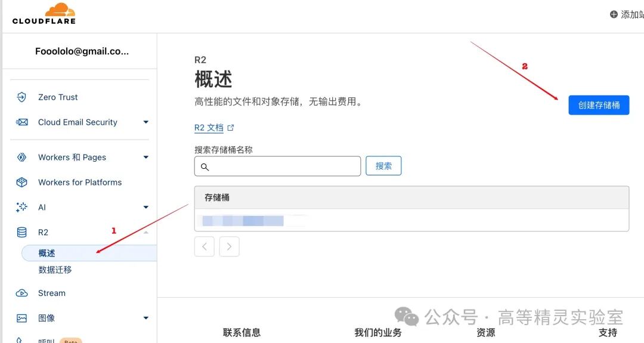Open 数据迁移 under R2

coord(55,270)
